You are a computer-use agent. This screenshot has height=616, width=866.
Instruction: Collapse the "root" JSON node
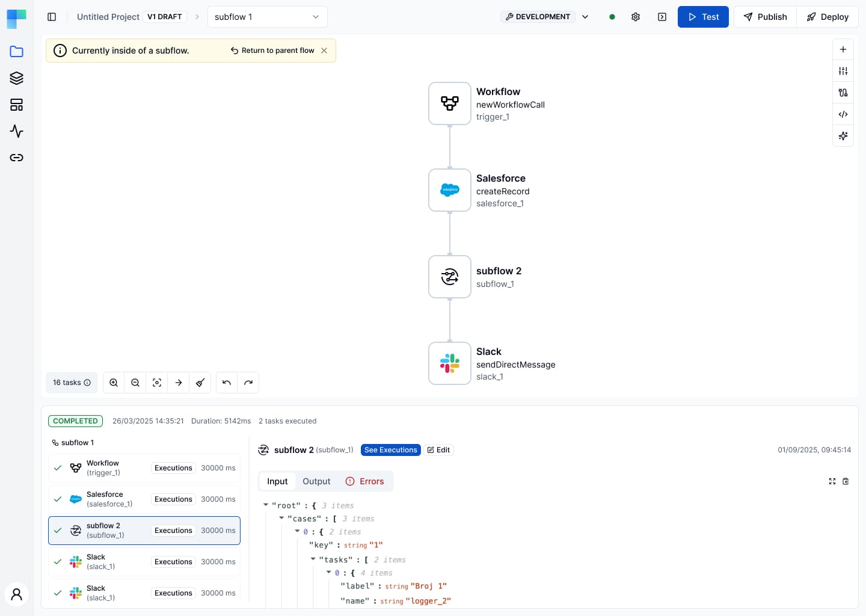click(266, 505)
